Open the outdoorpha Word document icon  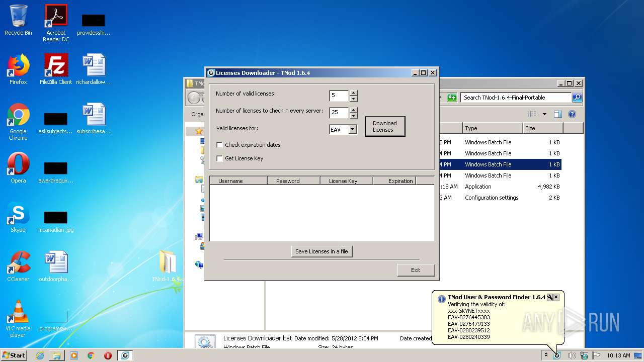[56, 266]
